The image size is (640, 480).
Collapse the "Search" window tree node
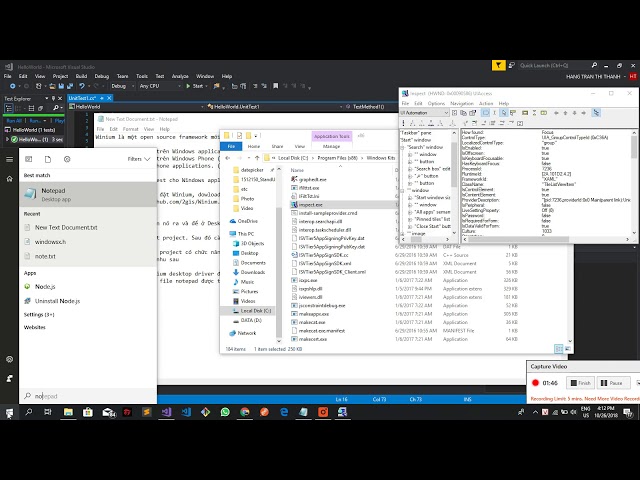pos(403,147)
